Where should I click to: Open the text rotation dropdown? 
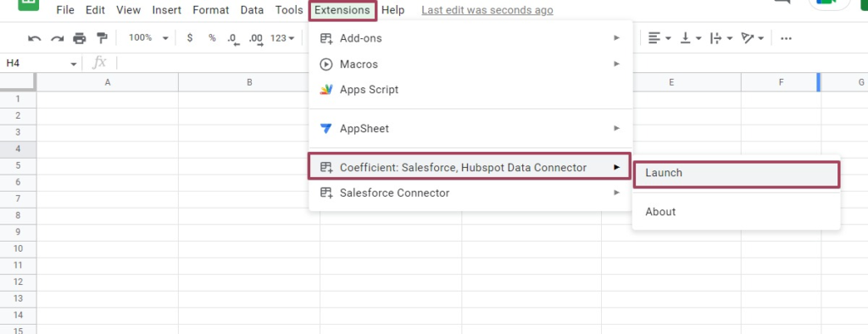pyautogui.click(x=752, y=38)
